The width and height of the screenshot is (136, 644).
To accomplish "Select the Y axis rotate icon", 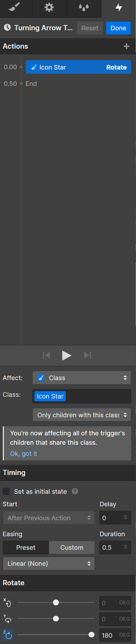I will click(x=7, y=619).
